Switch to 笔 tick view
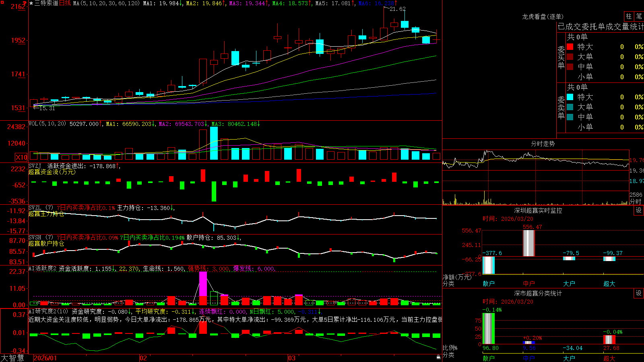644x362 pixels. click(639, 16)
